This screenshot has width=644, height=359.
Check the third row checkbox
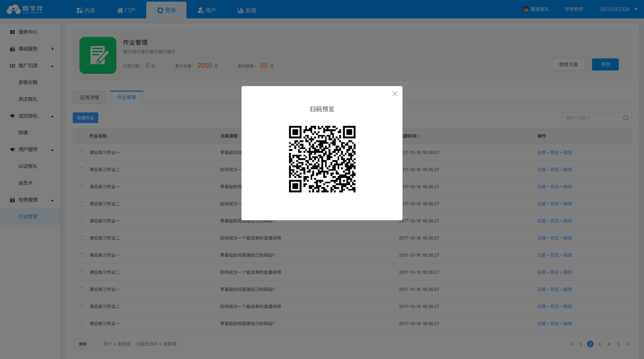(82, 187)
